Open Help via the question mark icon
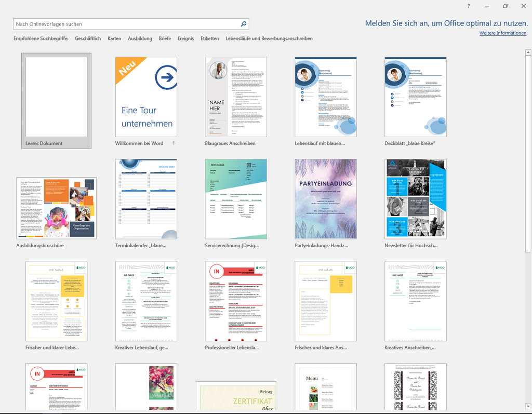This screenshot has height=414, width=532. 468,6
